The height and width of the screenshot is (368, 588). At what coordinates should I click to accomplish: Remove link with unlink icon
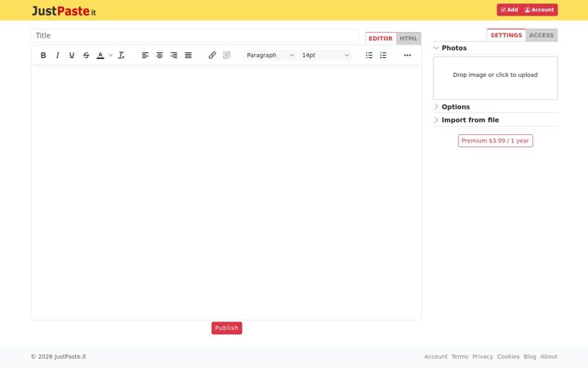click(226, 56)
